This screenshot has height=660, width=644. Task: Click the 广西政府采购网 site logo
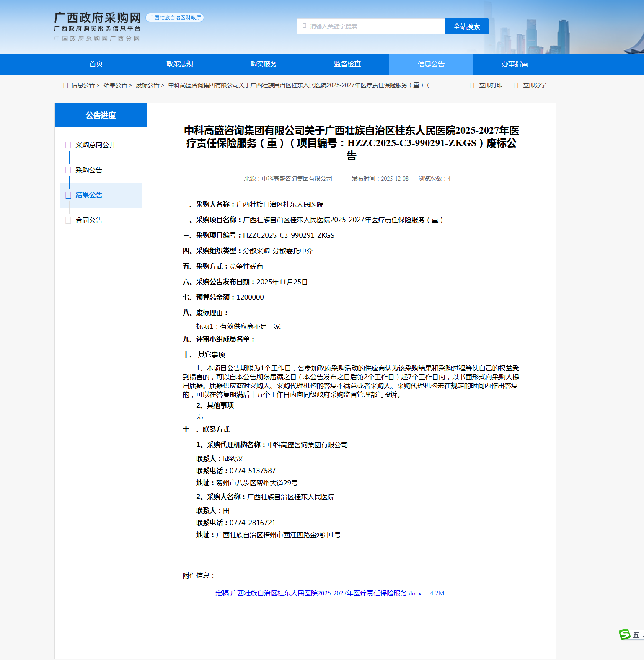97,18
